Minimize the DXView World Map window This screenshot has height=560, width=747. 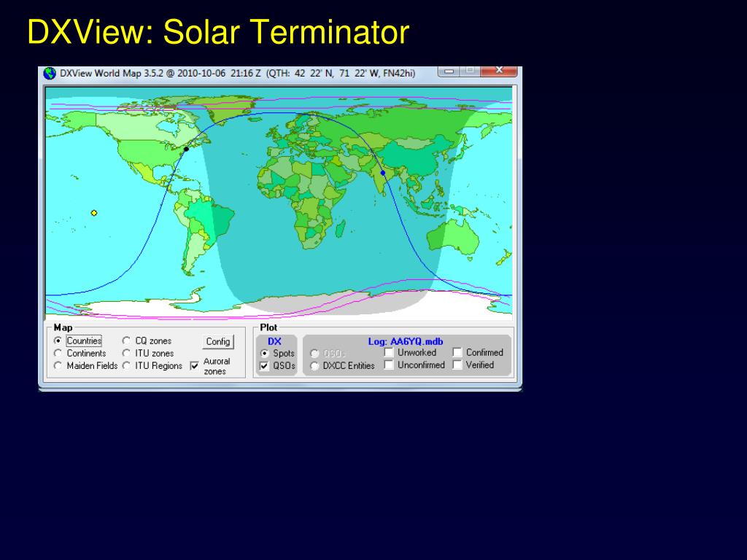pos(449,71)
